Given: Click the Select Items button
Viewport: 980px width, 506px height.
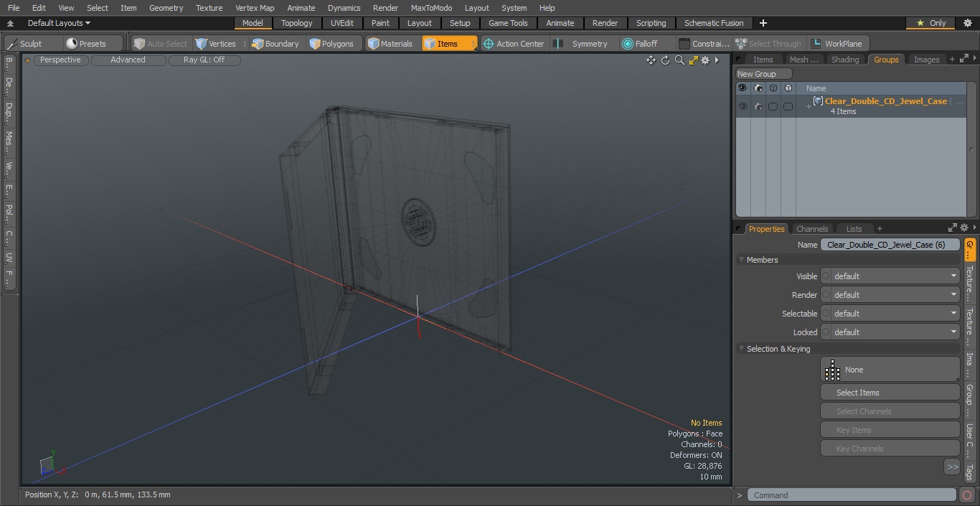Looking at the screenshot, I should point(890,393).
